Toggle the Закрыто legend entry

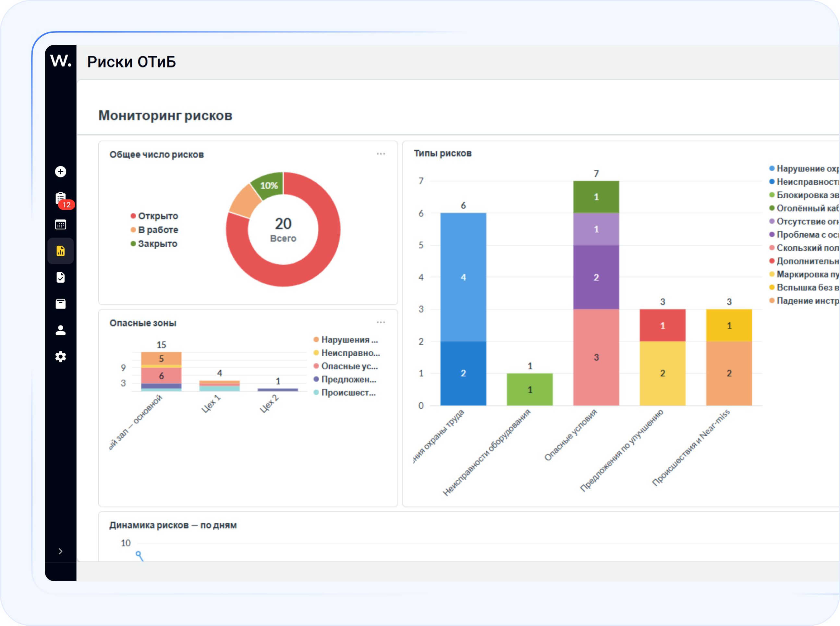(154, 244)
